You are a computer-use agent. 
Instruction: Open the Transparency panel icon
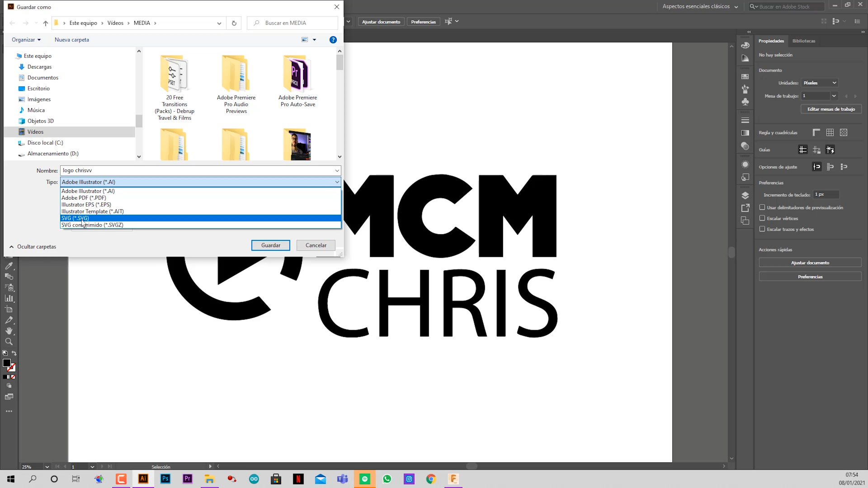[745, 146]
